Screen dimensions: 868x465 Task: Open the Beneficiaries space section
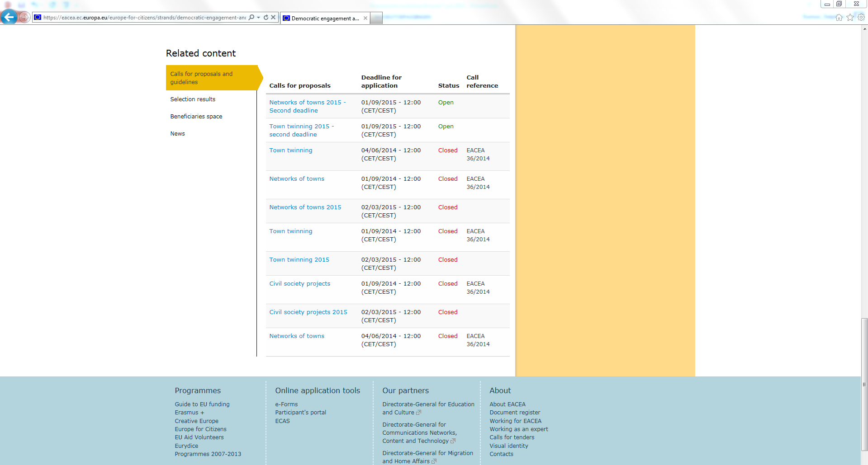click(196, 117)
